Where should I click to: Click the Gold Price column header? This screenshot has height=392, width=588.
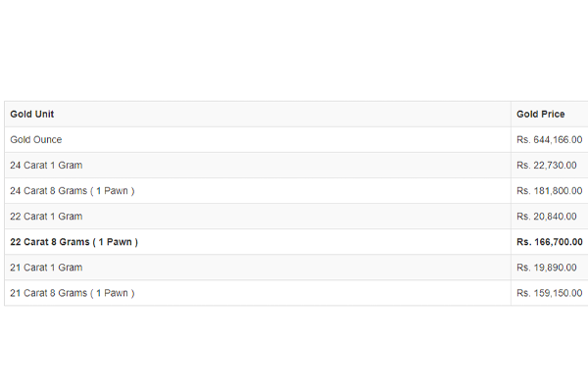(x=540, y=115)
